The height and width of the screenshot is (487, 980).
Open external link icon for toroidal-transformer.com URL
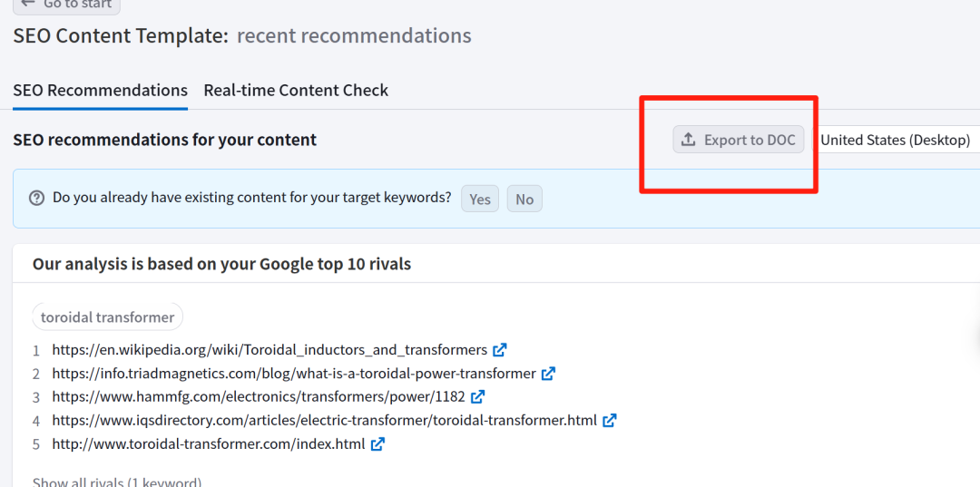[x=377, y=444]
